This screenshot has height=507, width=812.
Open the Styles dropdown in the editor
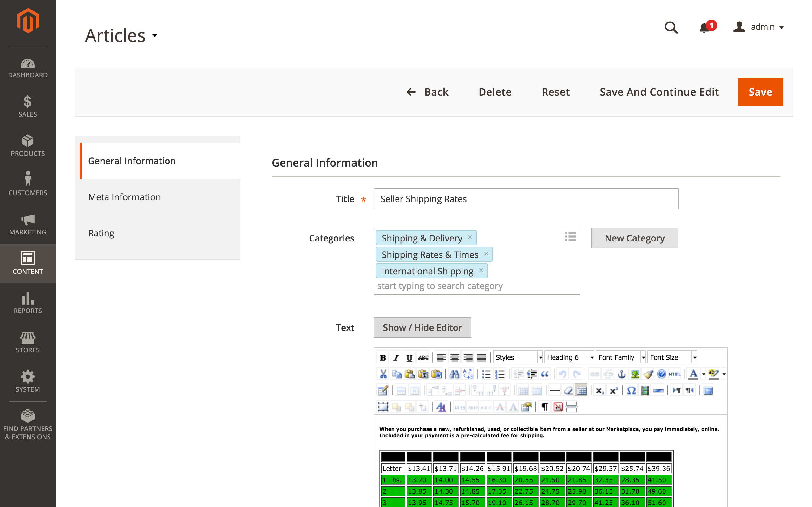point(518,357)
